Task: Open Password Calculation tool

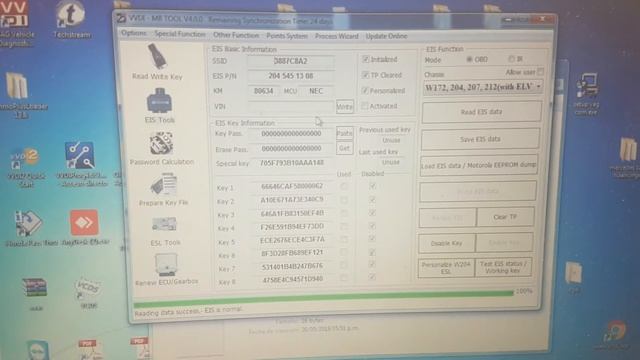Action: [x=162, y=148]
